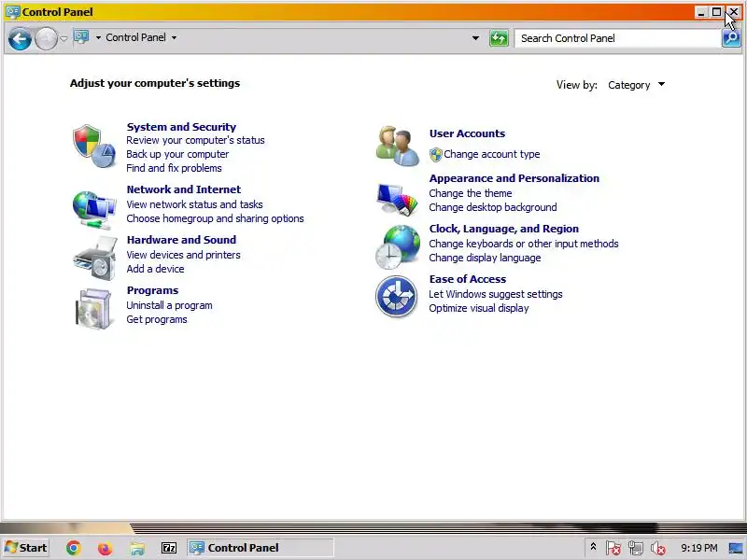The height and width of the screenshot is (560, 747).
Task: Open Ease of Access category
Action: [x=468, y=279]
